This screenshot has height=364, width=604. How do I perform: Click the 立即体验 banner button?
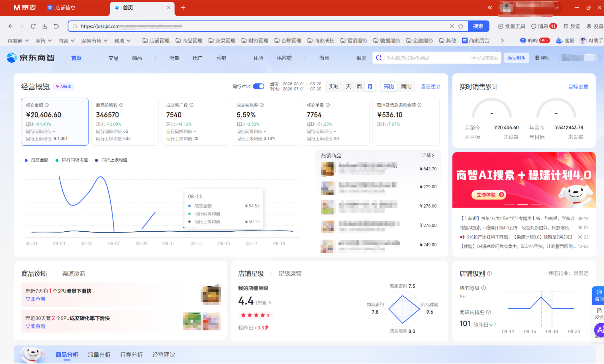coord(489,195)
